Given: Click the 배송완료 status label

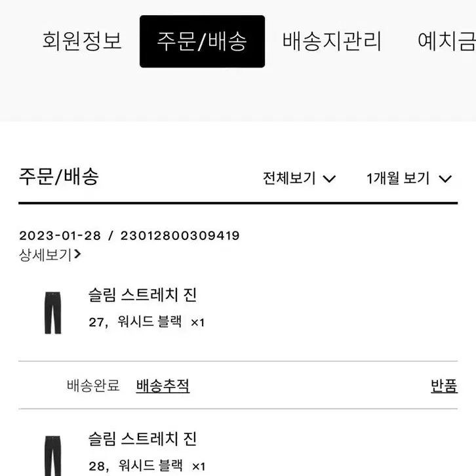Looking at the screenshot, I should coord(93,386).
